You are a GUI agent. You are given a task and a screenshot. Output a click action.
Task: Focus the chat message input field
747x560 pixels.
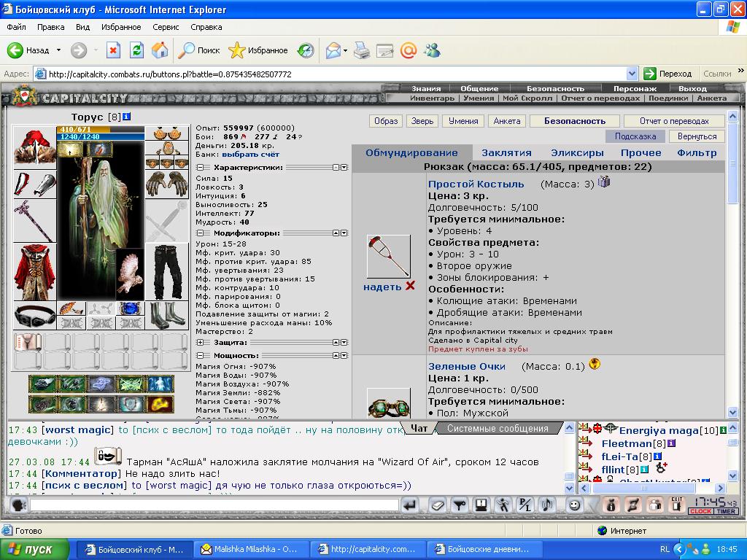[x=214, y=505]
